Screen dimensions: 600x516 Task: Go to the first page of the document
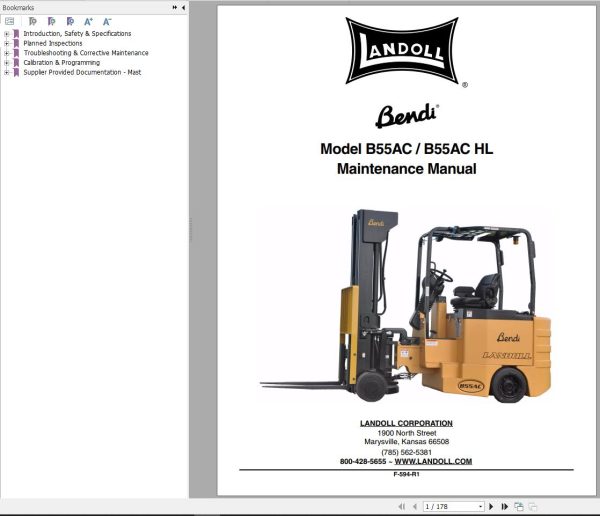(x=401, y=506)
